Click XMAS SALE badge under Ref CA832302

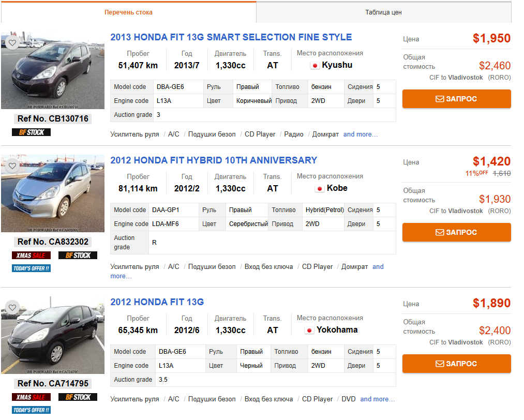click(x=32, y=256)
